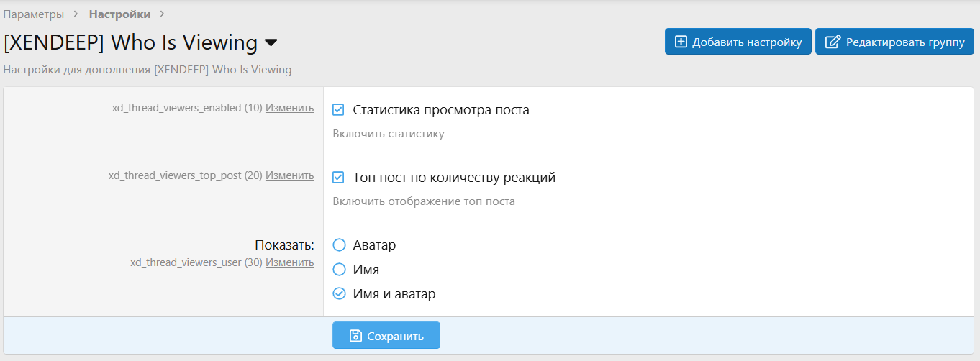The width and height of the screenshot is (980, 361).
Task: Click the Включить статистику hint text
Action: (389, 134)
